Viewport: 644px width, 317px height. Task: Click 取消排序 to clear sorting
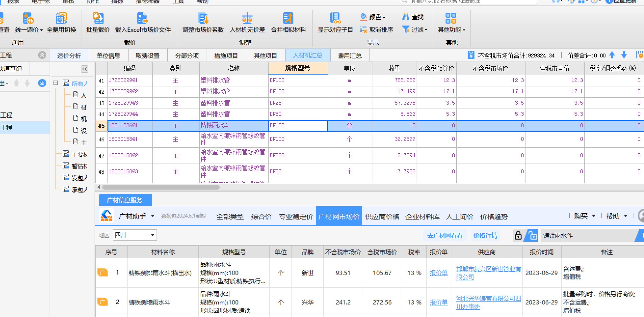pos(377,30)
